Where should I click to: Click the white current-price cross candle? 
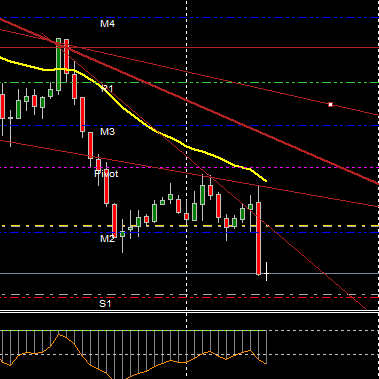[266, 272]
